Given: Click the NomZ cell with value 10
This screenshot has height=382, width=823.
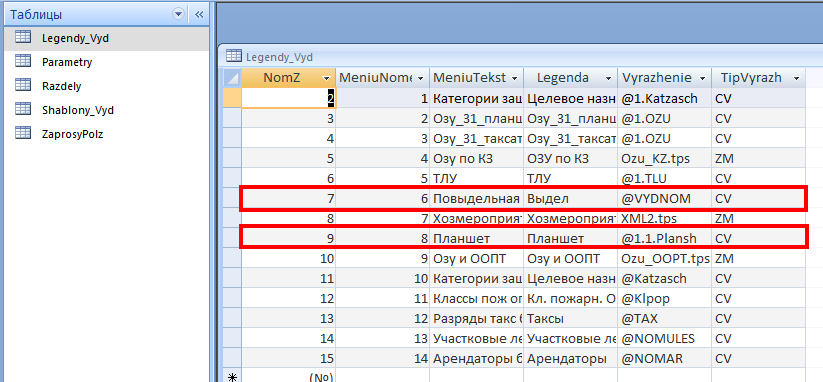Looking at the screenshot, I should tap(289, 259).
